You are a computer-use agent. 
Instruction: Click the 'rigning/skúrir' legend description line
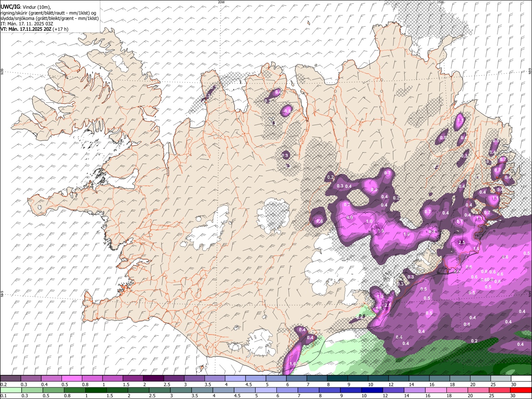(48, 13)
